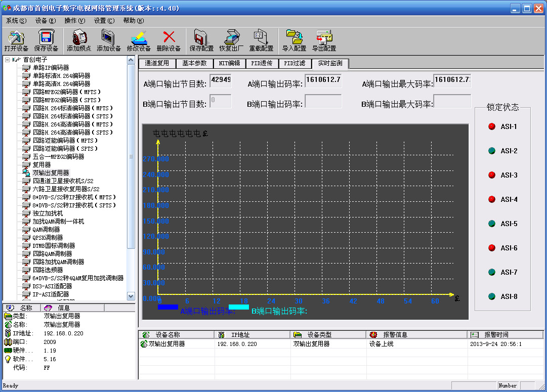
Task: Click the 信息 column header in info panel
Action: tap(72, 308)
